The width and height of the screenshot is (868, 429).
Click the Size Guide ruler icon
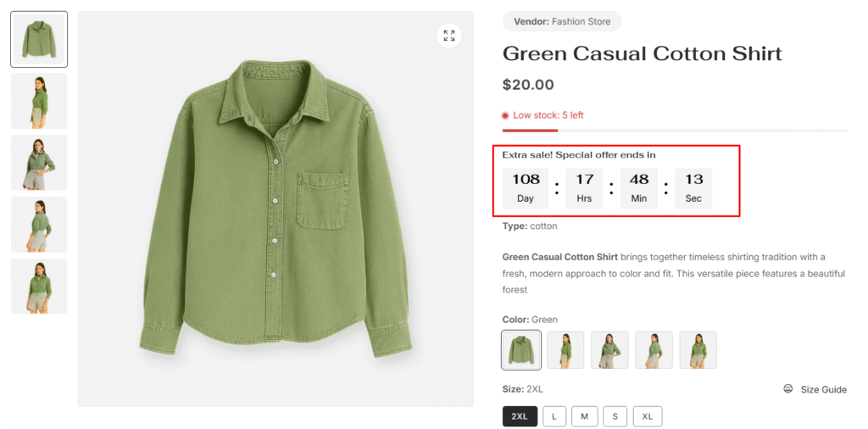[x=788, y=389]
